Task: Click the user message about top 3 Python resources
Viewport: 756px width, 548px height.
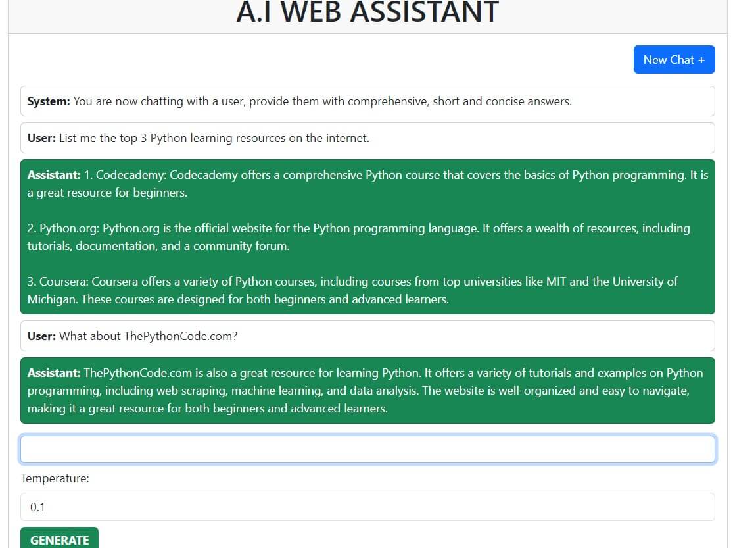Action: pyautogui.click(x=367, y=138)
